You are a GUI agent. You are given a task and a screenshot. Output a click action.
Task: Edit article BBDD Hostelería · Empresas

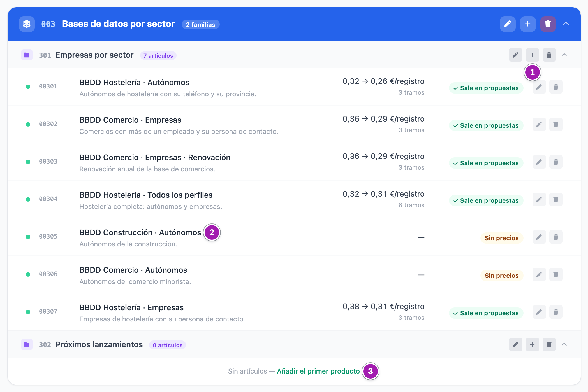point(539,312)
